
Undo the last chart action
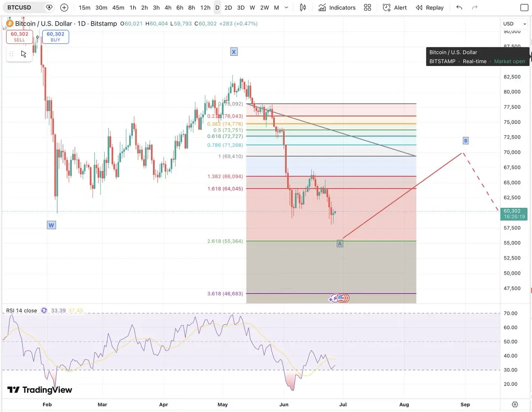click(459, 8)
